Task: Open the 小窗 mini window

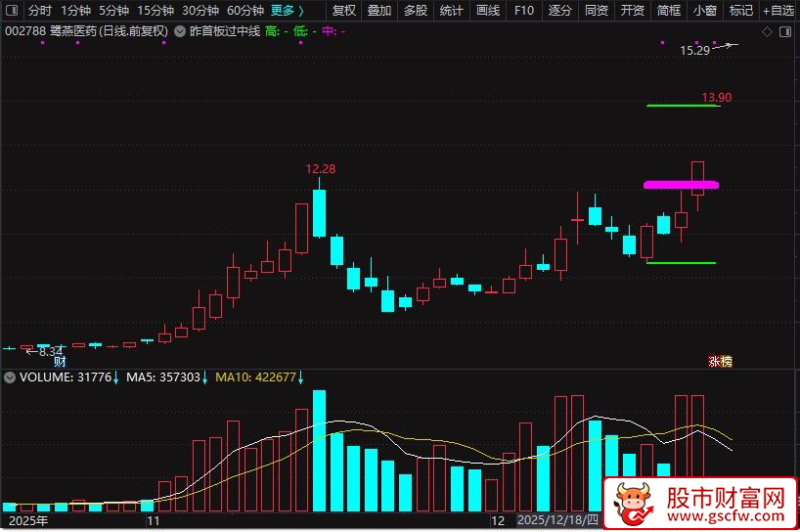Action: (x=705, y=10)
